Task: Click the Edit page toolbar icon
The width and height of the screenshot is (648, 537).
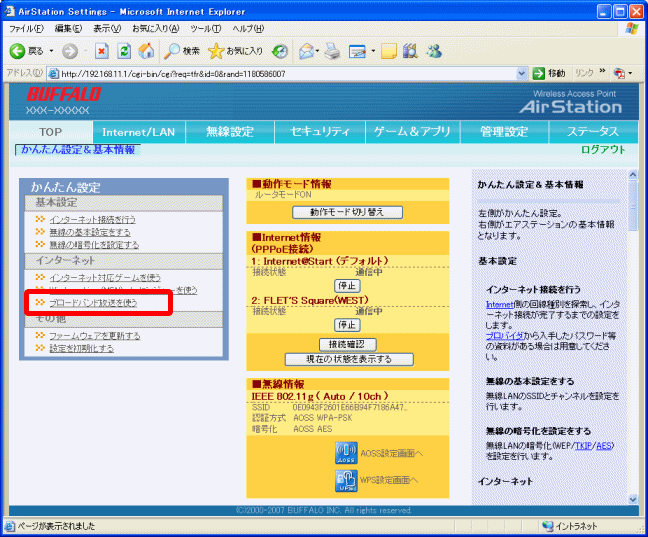Action: 357,51
